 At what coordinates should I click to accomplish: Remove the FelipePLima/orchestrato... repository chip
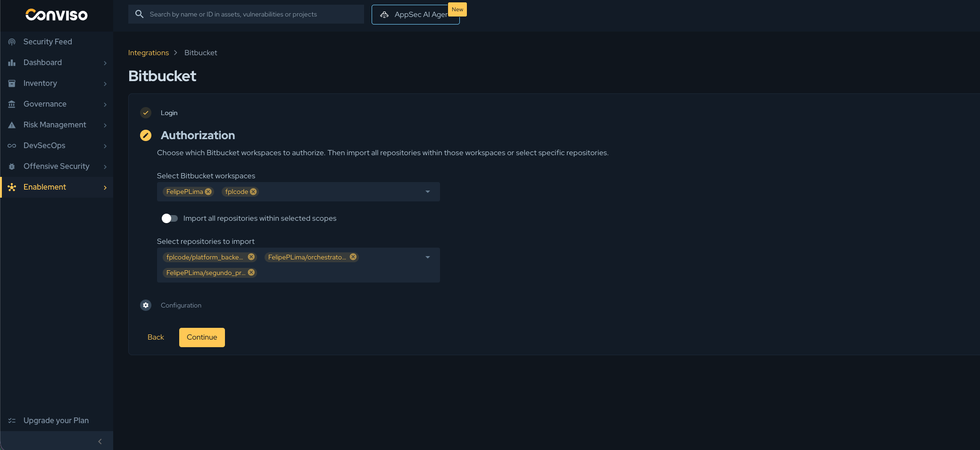[353, 257]
